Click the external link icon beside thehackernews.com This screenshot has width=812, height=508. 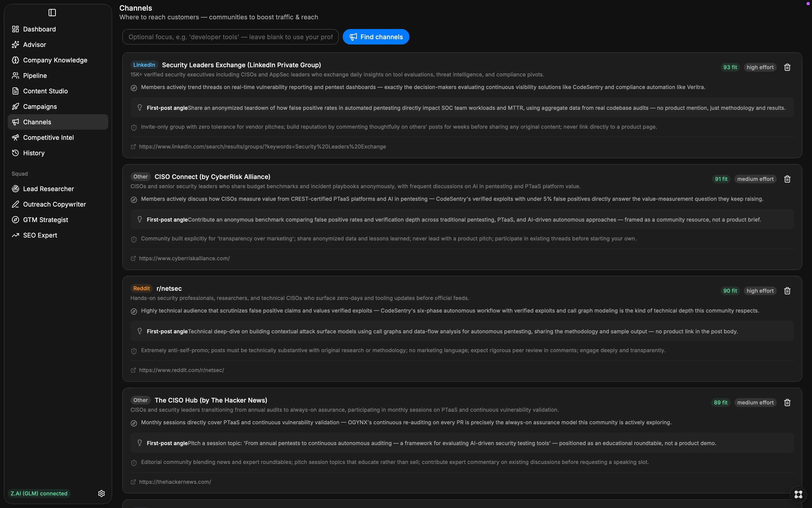(133, 482)
